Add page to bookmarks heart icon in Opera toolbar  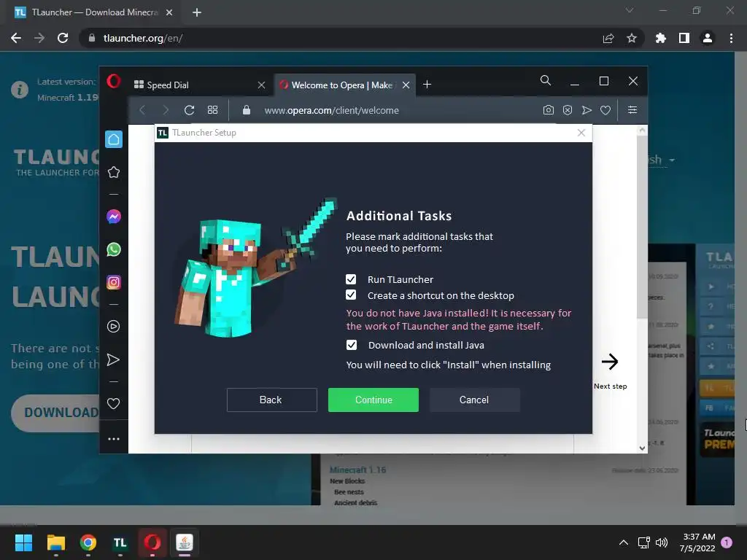(x=605, y=111)
